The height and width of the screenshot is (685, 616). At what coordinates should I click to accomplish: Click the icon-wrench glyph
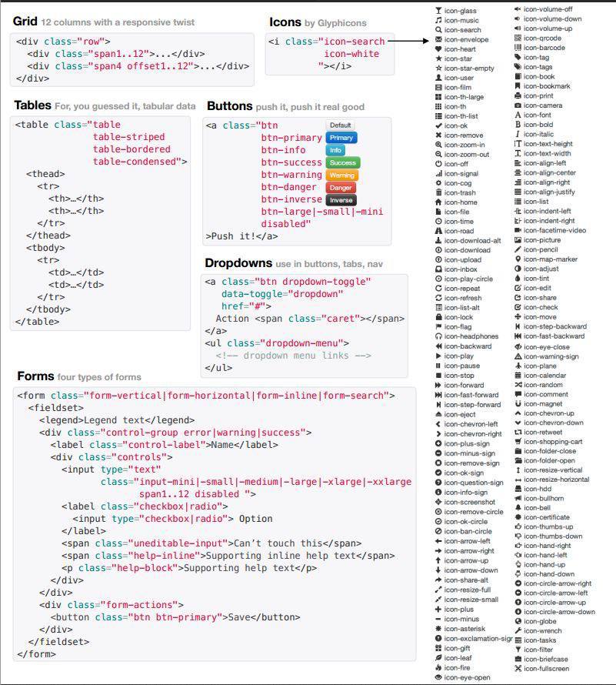point(518,630)
